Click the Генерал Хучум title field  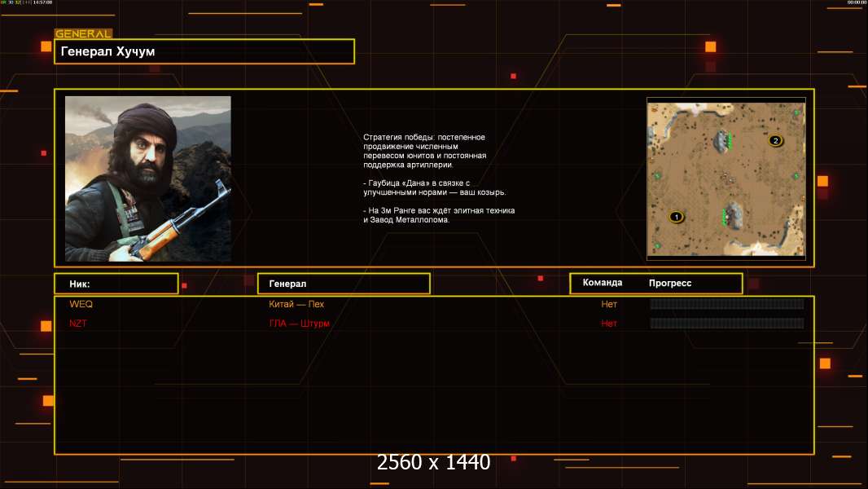[x=204, y=51]
